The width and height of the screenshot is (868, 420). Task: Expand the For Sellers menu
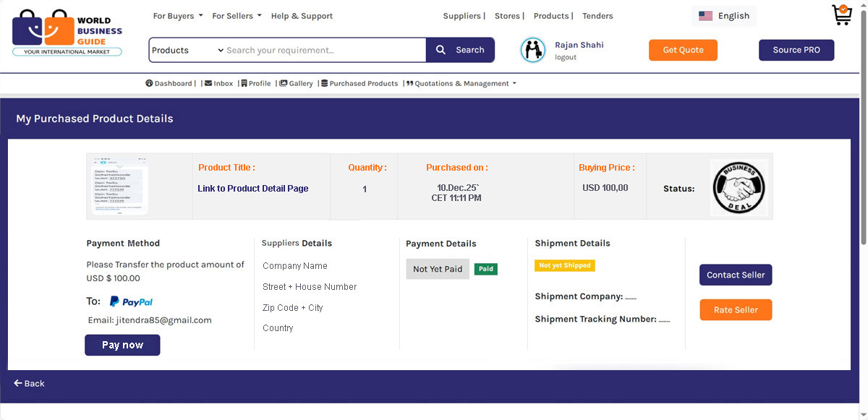pos(237,16)
